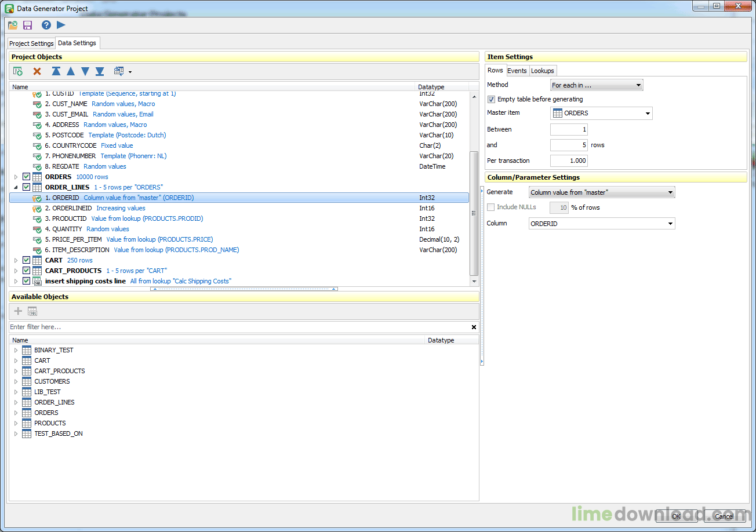Image resolution: width=756 pixels, height=532 pixels.
Task: Click add project object icon
Action: tap(18, 71)
